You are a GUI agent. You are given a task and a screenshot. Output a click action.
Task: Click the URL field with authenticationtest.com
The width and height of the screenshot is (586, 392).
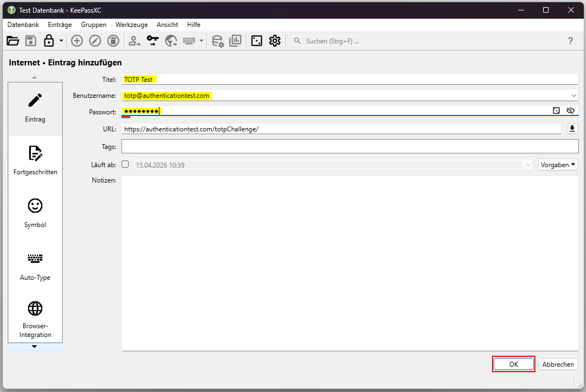tap(341, 129)
